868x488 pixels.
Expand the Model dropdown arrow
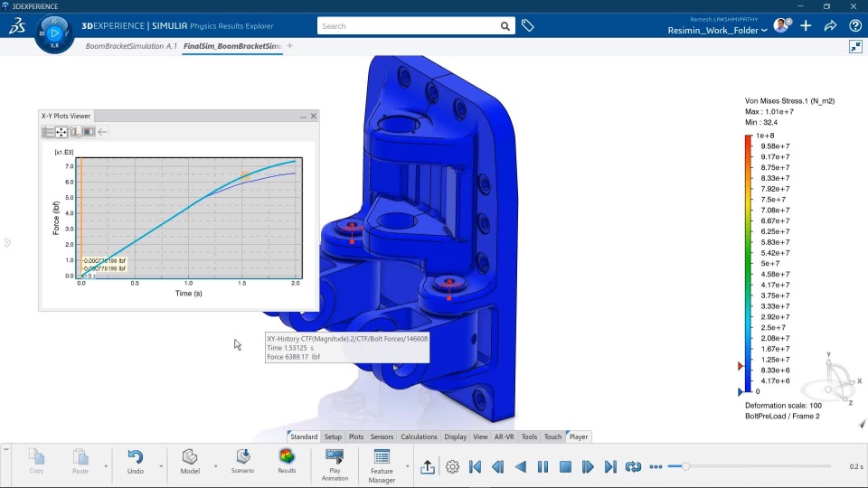point(215,466)
